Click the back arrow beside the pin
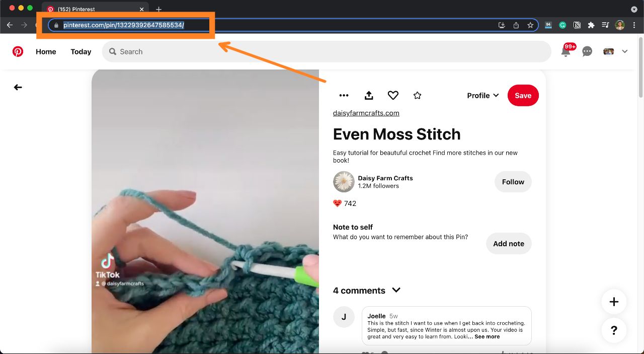644x354 pixels. 18,87
